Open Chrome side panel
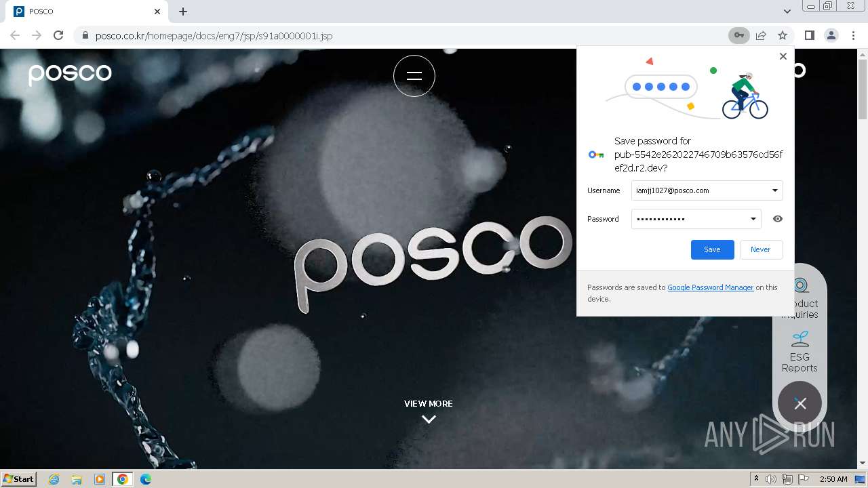Viewport: 868px width, 488px height. click(x=809, y=35)
